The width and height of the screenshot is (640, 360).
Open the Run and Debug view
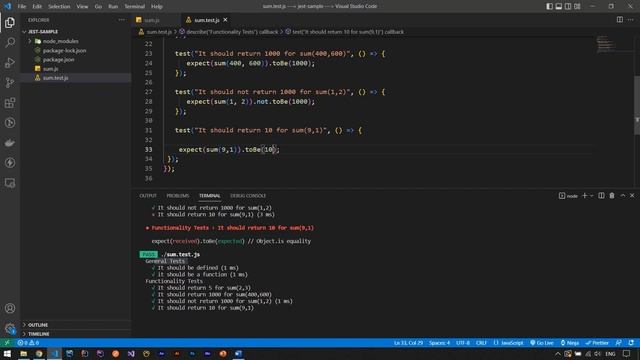click(10, 62)
